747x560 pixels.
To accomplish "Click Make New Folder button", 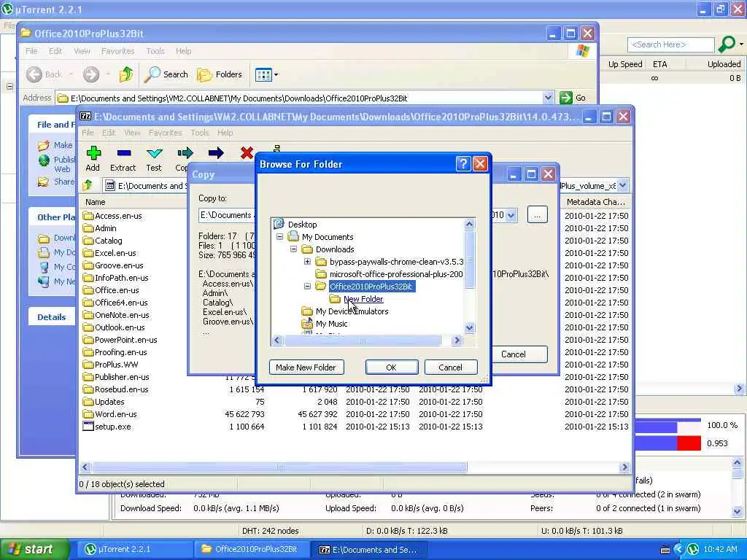I will pyautogui.click(x=306, y=367).
